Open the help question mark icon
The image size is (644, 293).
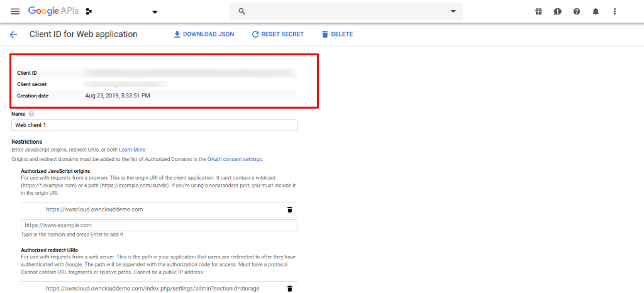pyautogui.click(x=576, y=11)
